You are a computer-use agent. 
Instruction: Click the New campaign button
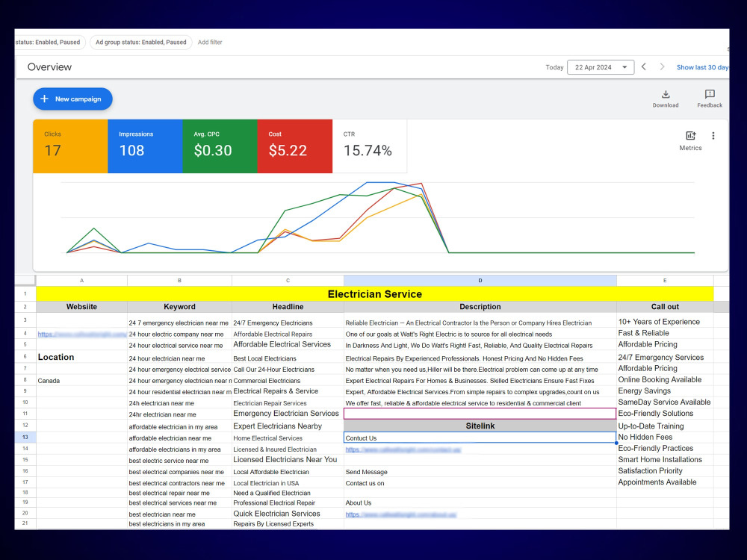pos(73,99)
